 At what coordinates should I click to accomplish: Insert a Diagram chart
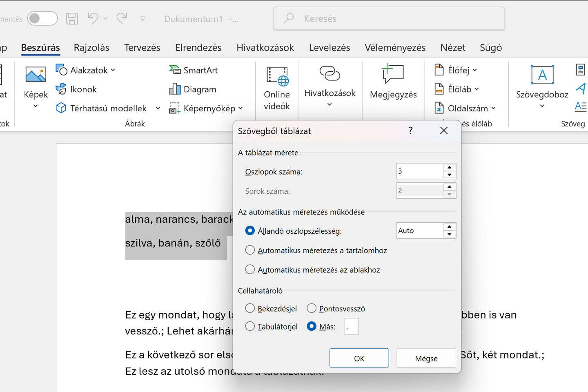[193, 89]
